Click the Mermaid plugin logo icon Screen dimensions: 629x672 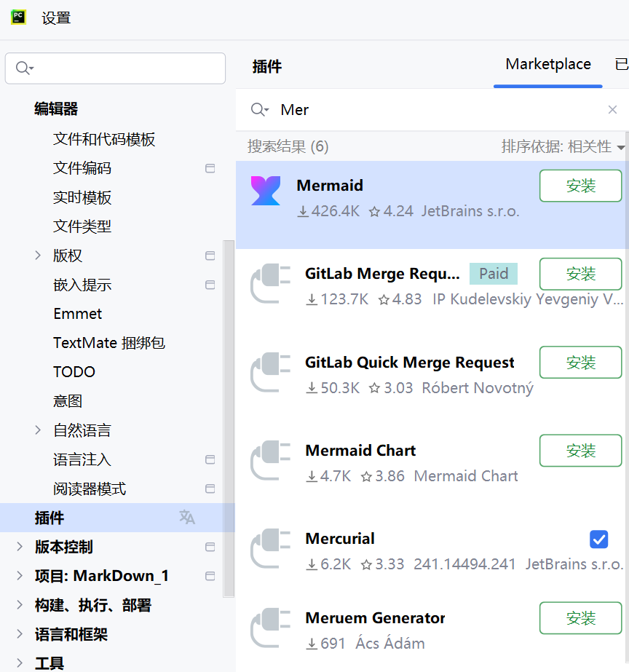pos(266,191)
